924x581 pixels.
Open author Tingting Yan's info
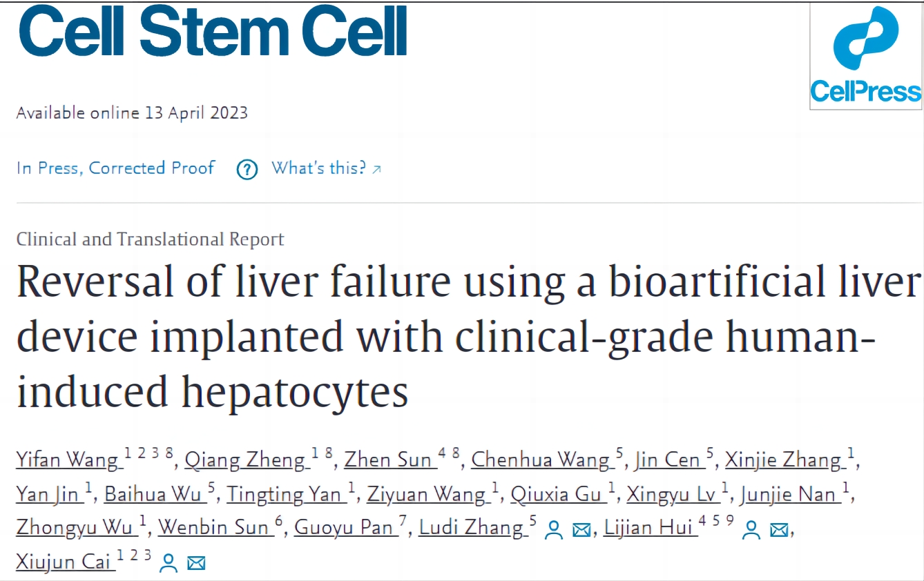click(285, 494)
